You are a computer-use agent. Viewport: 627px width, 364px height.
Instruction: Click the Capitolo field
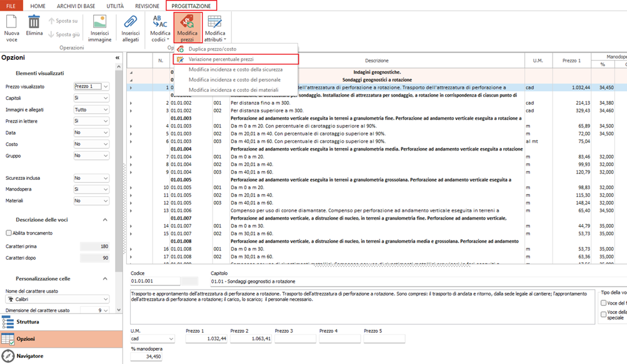click(x=418, y=282)
